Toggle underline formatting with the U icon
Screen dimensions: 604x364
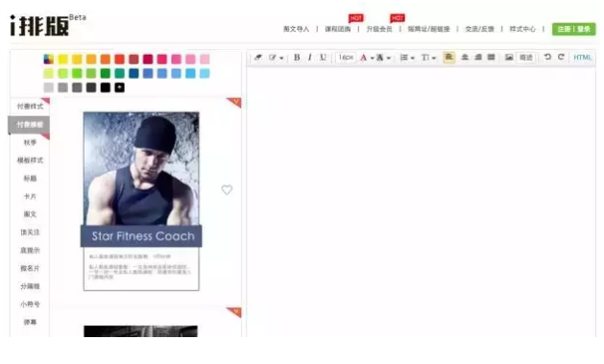(x=323, y=58)
